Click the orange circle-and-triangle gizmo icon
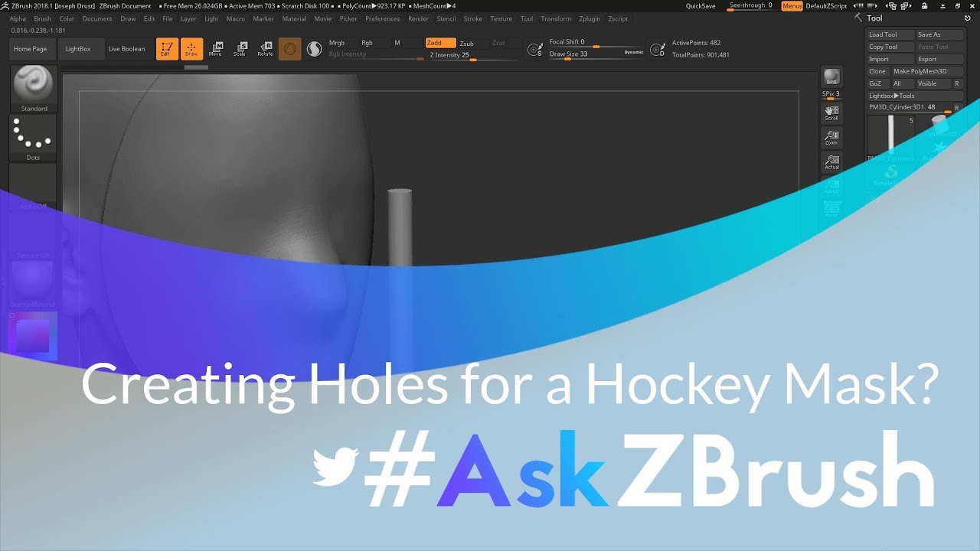 tap(289, 49)
